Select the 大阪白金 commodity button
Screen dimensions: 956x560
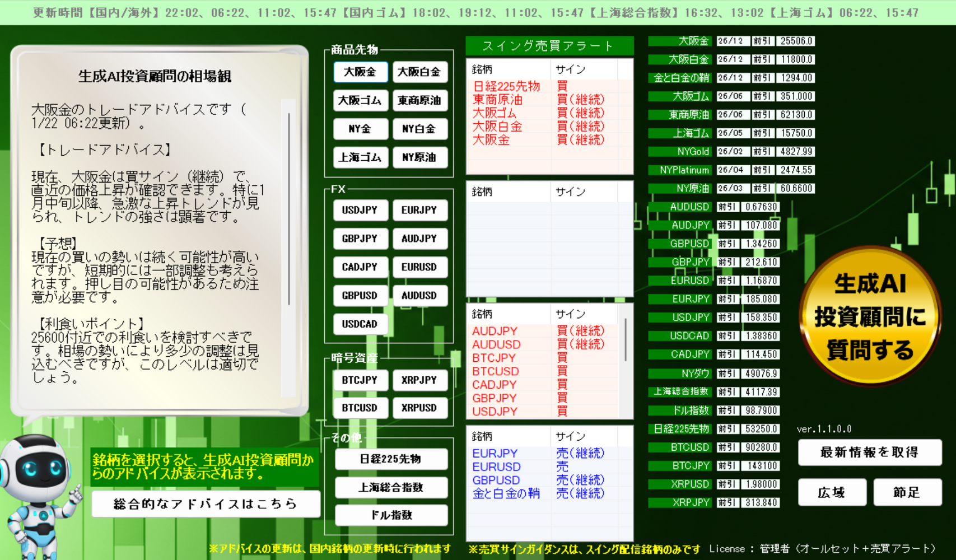click(x=419, y=72)
